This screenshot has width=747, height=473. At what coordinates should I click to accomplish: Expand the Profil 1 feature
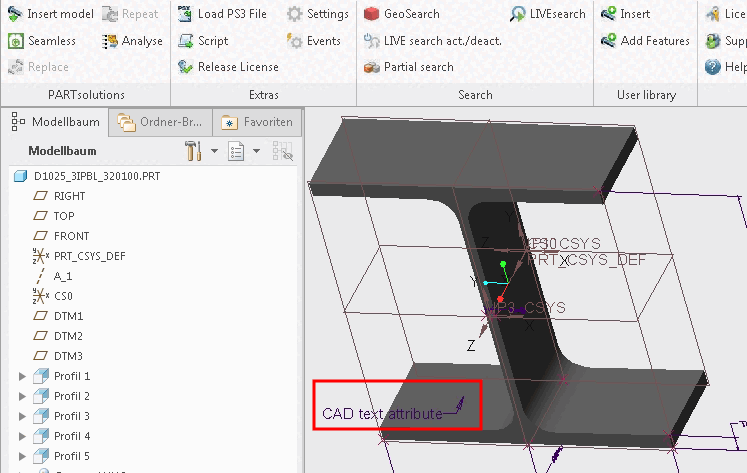click(22, 376)
